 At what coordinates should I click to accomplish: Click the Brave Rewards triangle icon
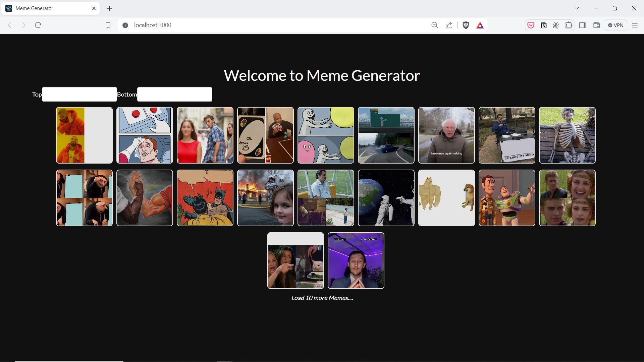pyautogui.click(x=480, y=25)
